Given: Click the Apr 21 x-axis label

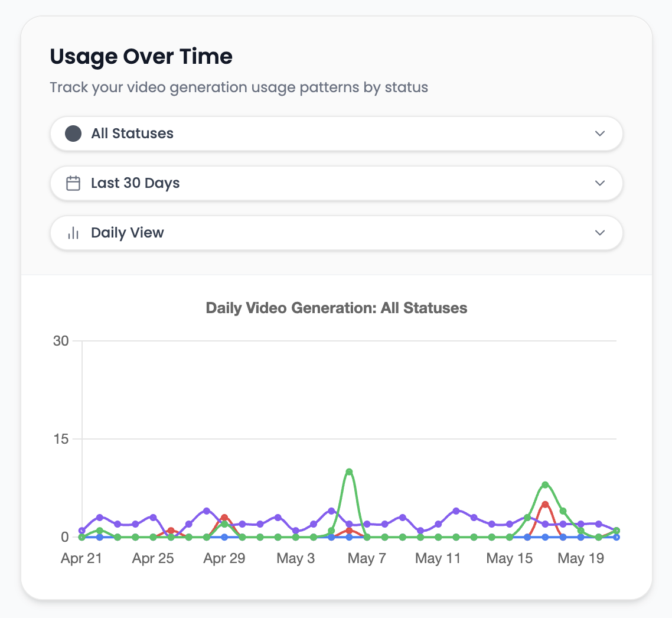Looking at the screenshot, I should click(x=81, y=558).
